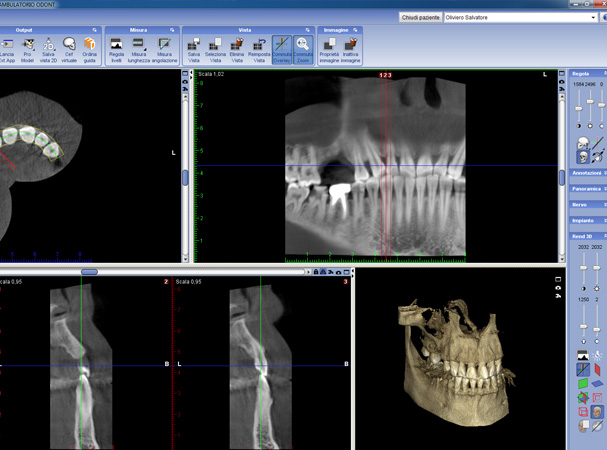Click the Lancia Ext.App button
Screen dimensions: 607x450
tap(7, 50)
